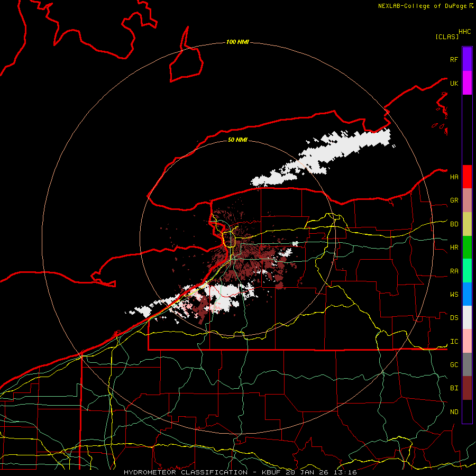The image size is (476, 476).
Task: Click the GC legend label
Action: coord(454,365)
